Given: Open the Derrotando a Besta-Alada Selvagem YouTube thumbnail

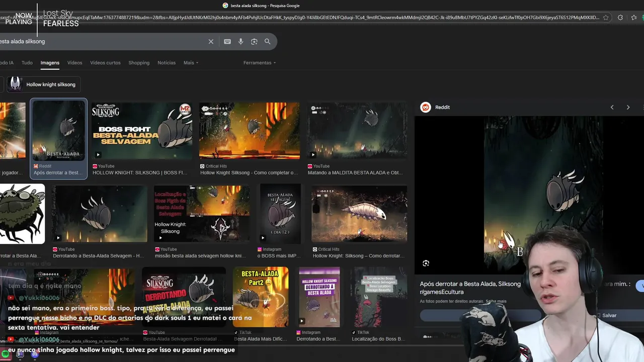Looking at the screenshot, I should click(100, 214).
